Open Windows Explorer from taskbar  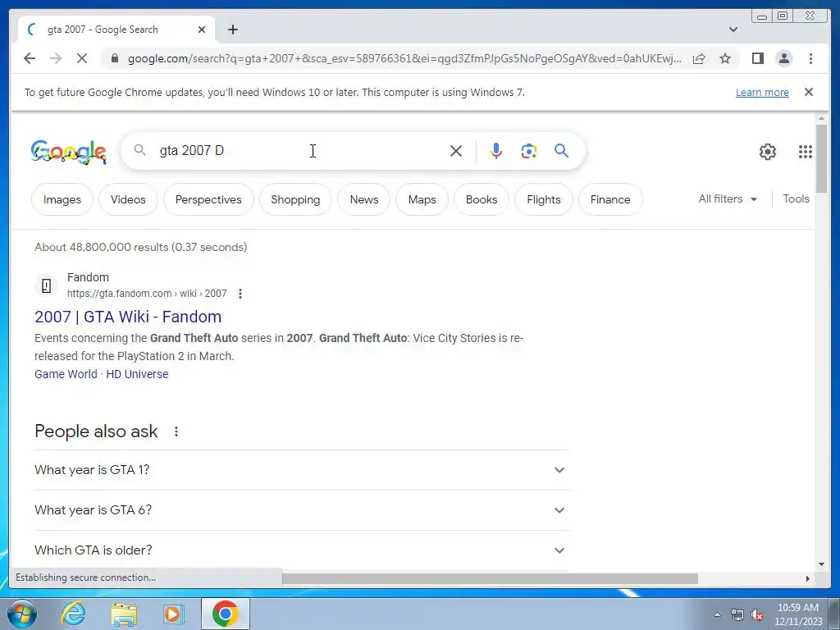point(124,614)
